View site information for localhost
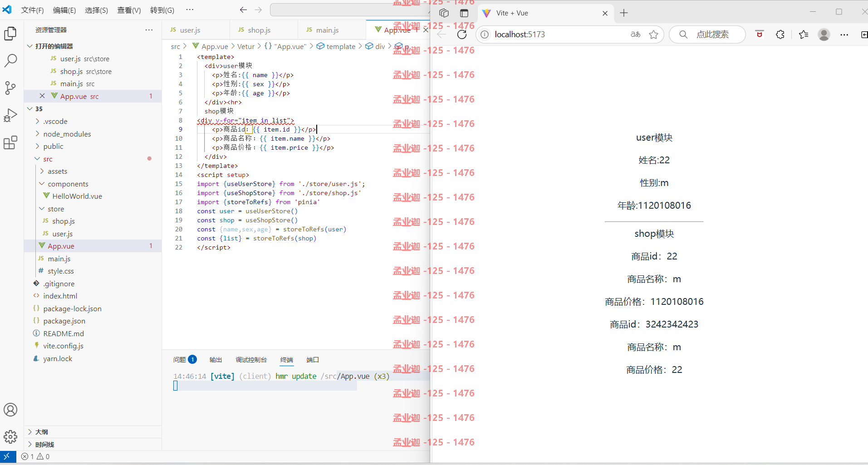868x465 pixels. point(485,34)
